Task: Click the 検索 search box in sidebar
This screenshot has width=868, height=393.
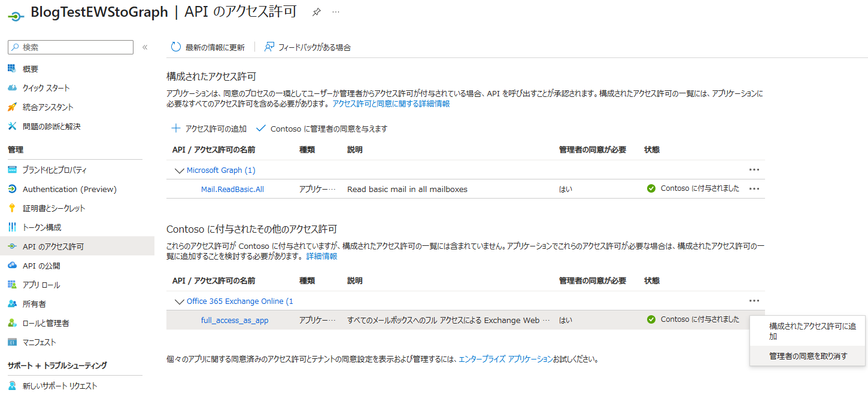Action: coord(71,47)
